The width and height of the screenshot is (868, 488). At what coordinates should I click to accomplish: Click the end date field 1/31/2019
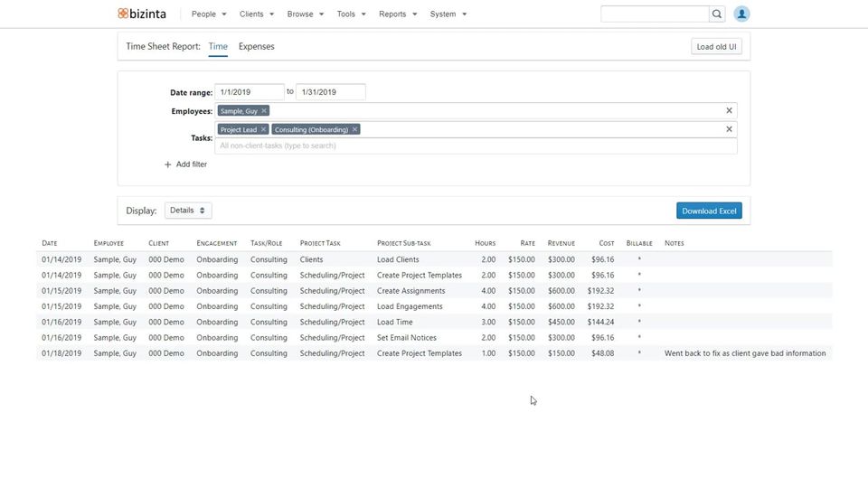(x=331, y=92)
